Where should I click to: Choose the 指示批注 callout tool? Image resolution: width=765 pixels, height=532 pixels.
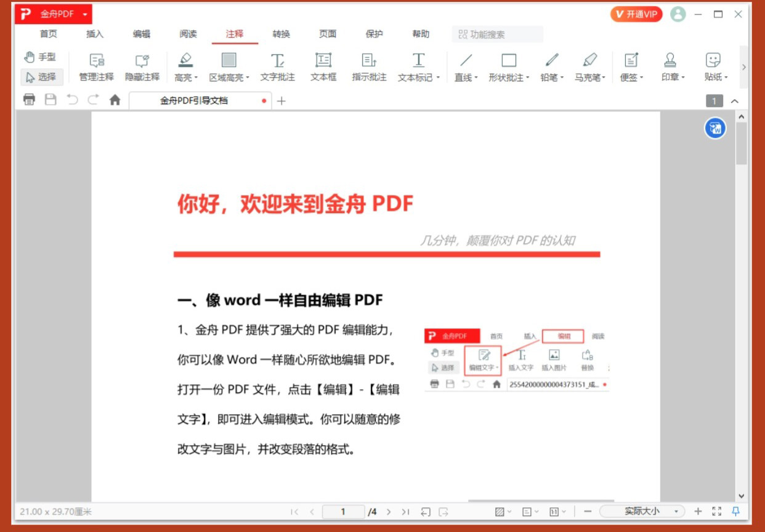coord(369,67)
